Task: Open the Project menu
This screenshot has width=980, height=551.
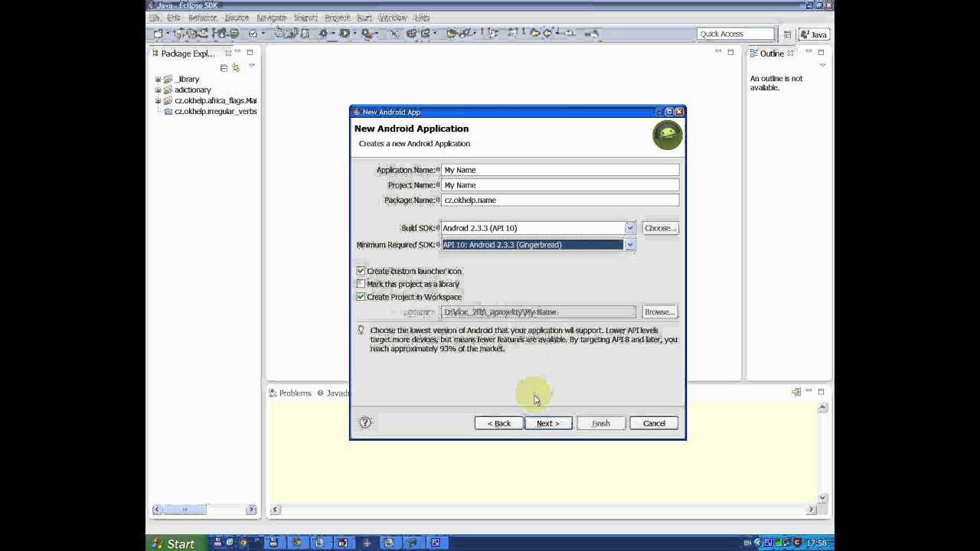Action: [x=338, y=18]
